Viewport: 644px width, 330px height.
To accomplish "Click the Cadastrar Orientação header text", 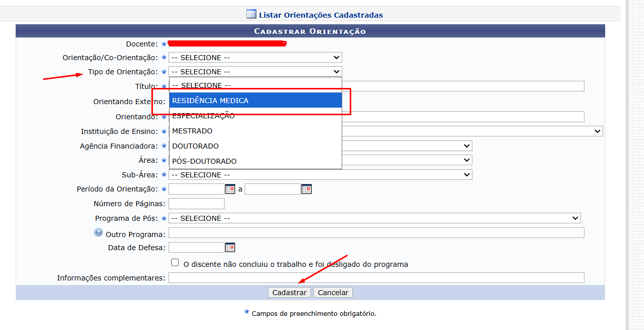I will [310, 31].
